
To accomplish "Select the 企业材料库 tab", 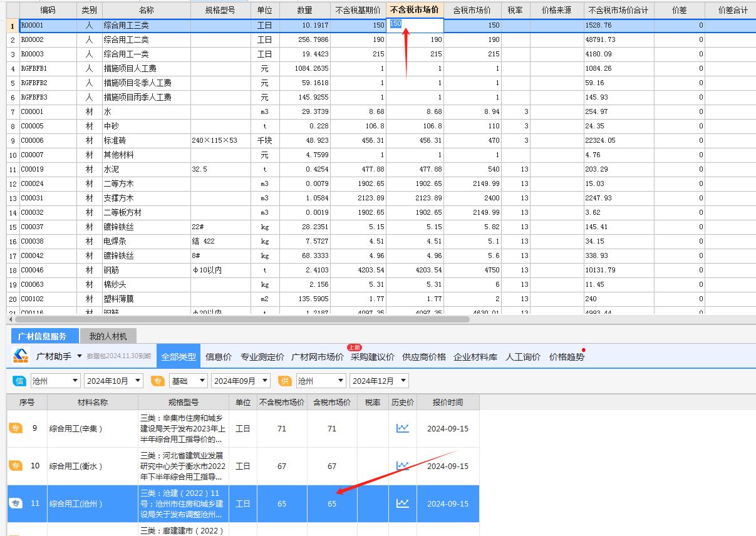I will point(475,357).
